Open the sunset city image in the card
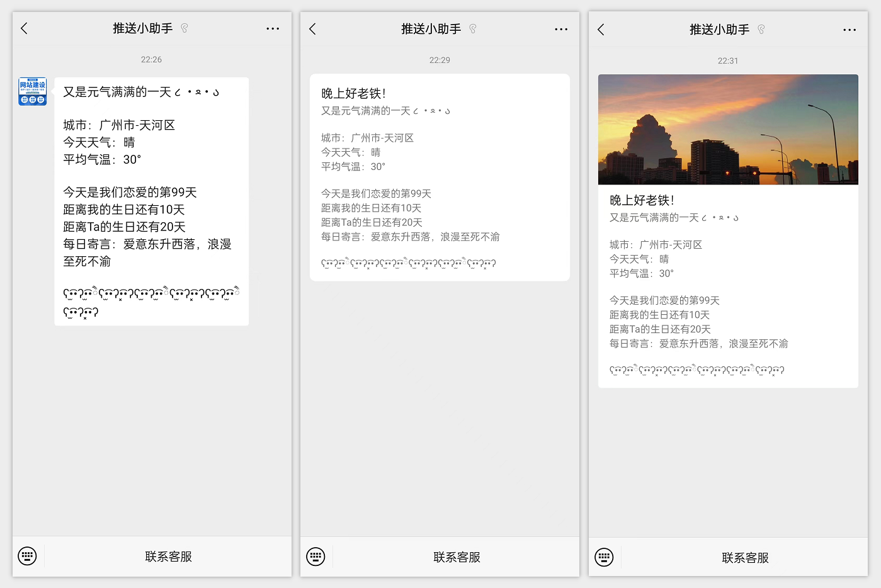The image size is (881, 588). [x=728, y=129]
